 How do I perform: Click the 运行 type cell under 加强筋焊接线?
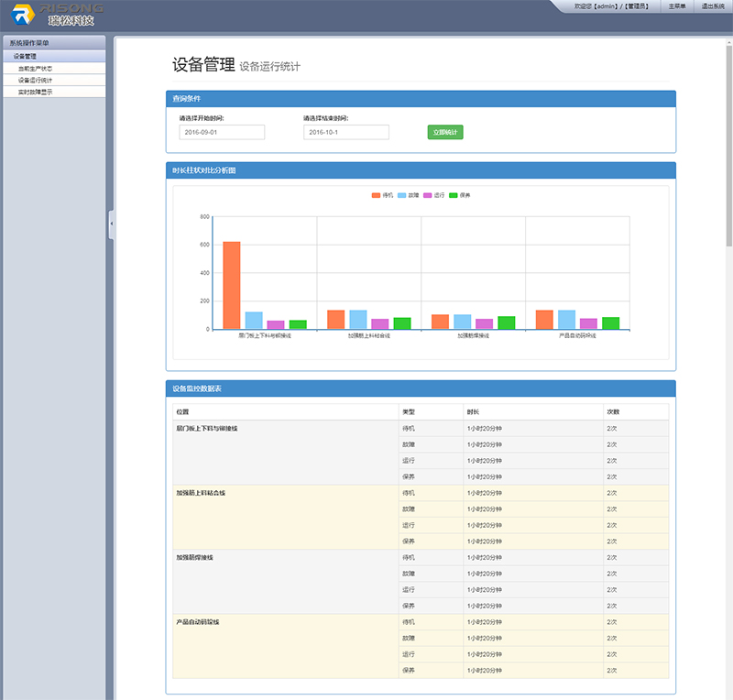431,589
